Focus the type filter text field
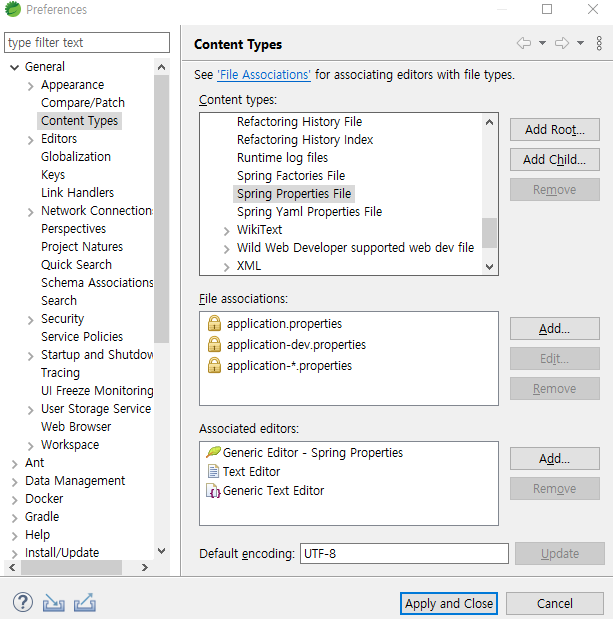This screenshot has height=619, width=613. (87, 42)
